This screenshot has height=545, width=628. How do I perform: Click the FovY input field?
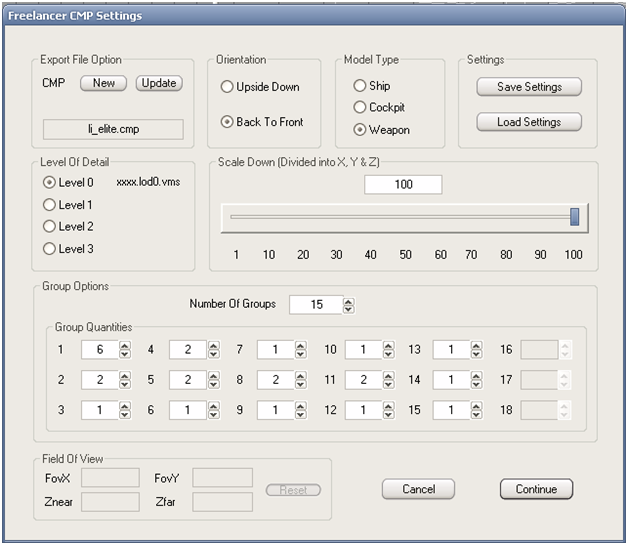pyautogui.click(x=222, y=478)
